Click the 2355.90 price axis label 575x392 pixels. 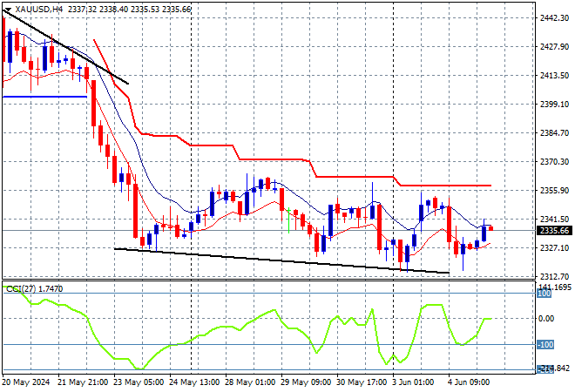[554, 190]
